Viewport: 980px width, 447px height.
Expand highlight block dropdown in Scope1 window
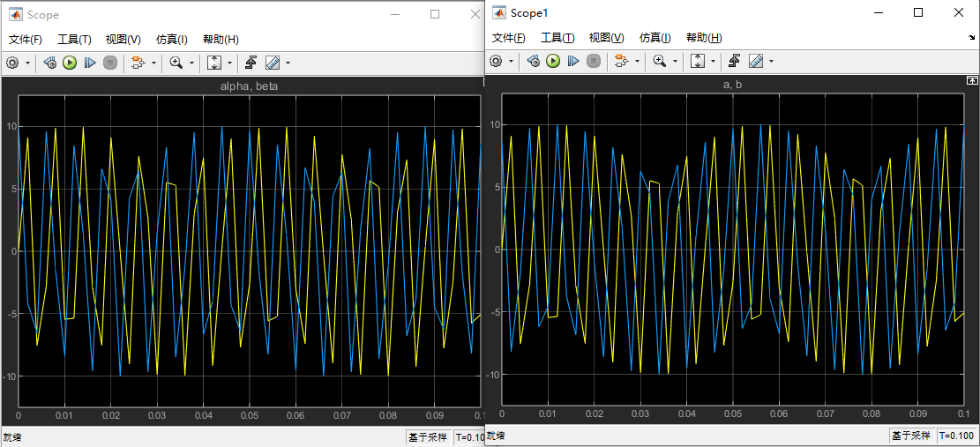[x=637, y=61]
